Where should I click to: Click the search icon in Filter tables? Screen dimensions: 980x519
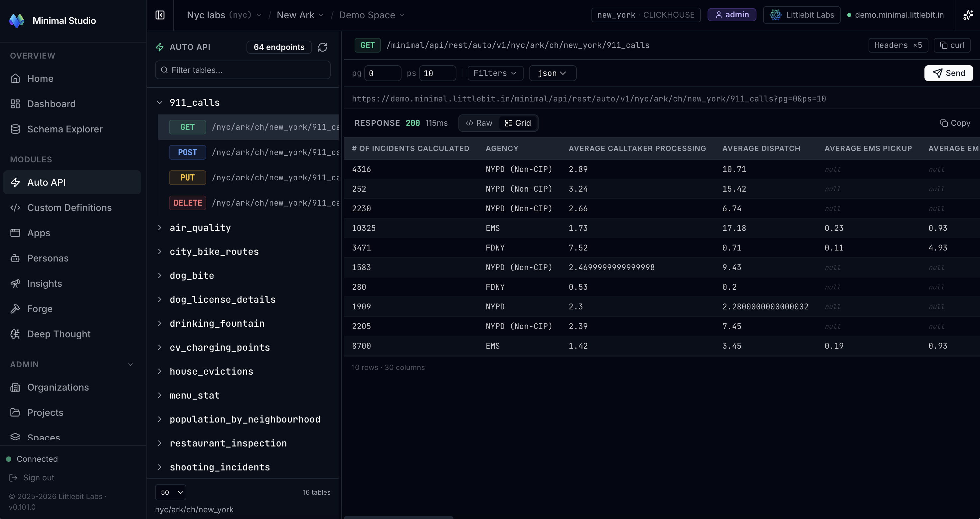[x=164, y=70]
